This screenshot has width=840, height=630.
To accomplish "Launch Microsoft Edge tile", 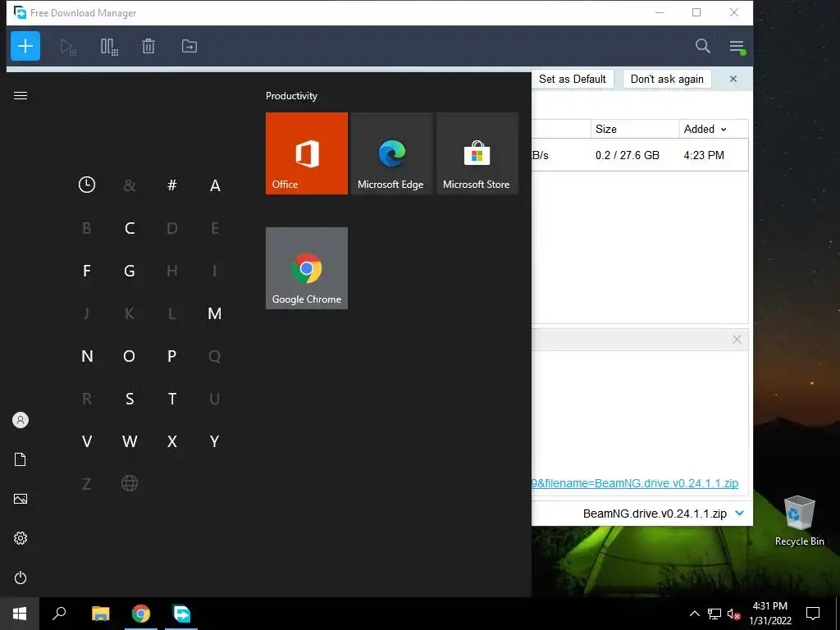I will click(x=392, y=153).
